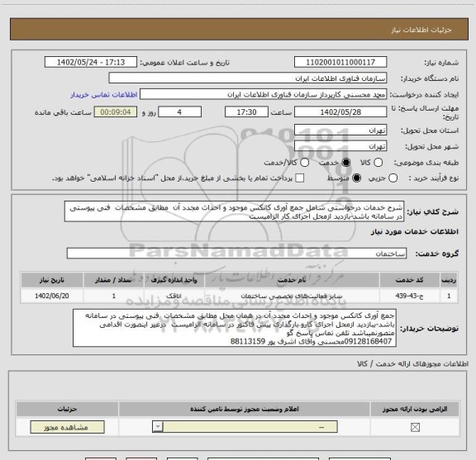Select the کالا radio button

pos(378,163)
